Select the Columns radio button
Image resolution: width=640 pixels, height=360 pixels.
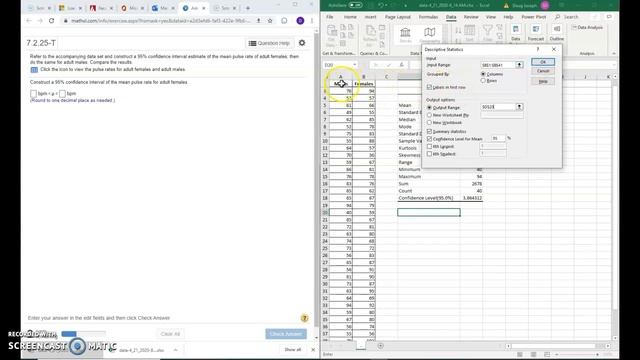point(483,74)
